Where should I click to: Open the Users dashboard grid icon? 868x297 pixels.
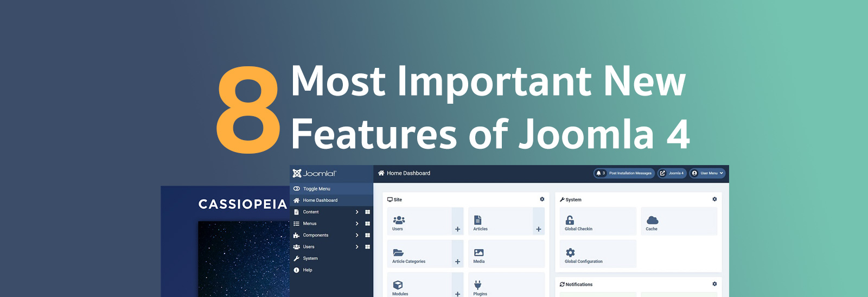tap(367, 247)
